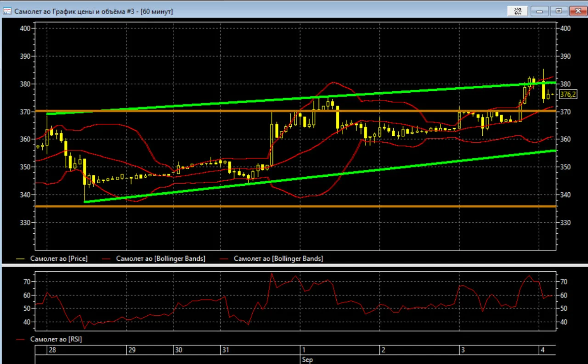The image size is (588, 364).
Task: Click 330 on the left price axis
Action: 25,223
